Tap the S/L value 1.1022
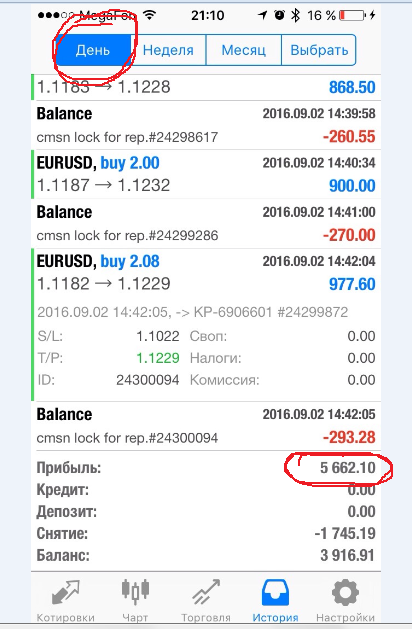This screenshot has height=629, width=412. point(158,336)
